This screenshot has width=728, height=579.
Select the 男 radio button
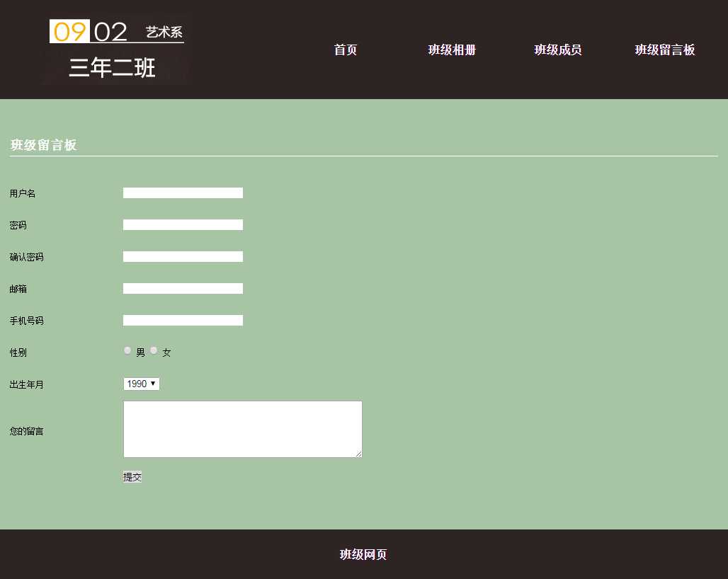(x=127, y=350)
